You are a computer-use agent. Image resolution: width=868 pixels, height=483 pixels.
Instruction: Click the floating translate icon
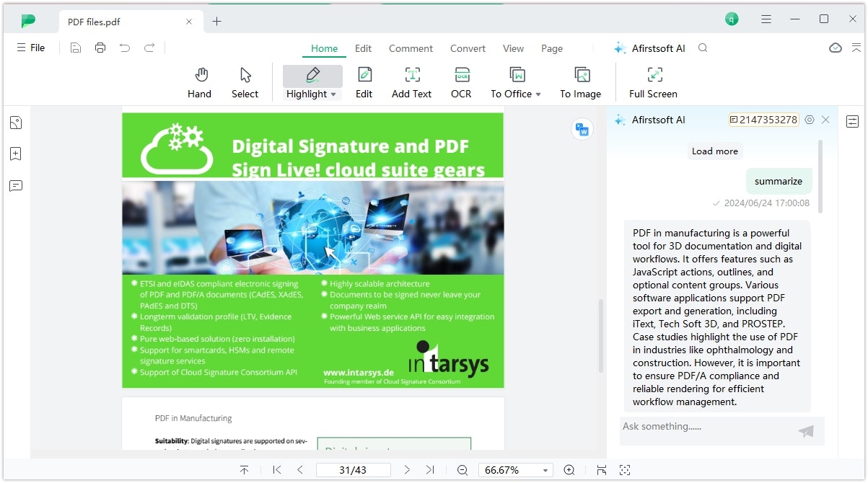tap(581, 129)
